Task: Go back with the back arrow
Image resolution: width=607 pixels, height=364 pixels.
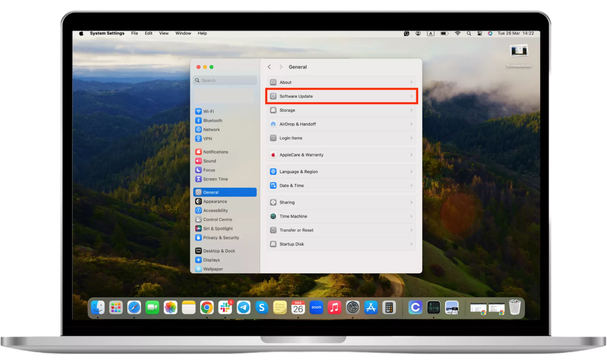Action: tap(269, 67)
